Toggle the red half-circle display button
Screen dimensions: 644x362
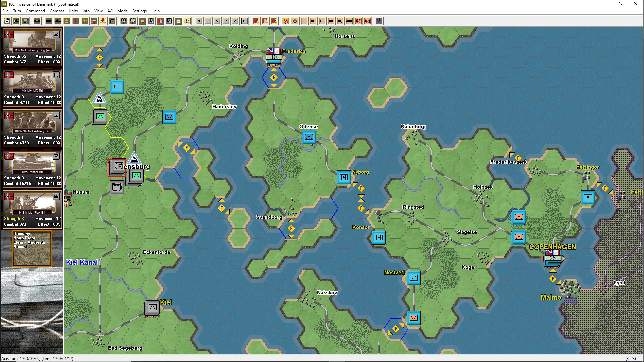pyautogui.click(x=160, y=21)
